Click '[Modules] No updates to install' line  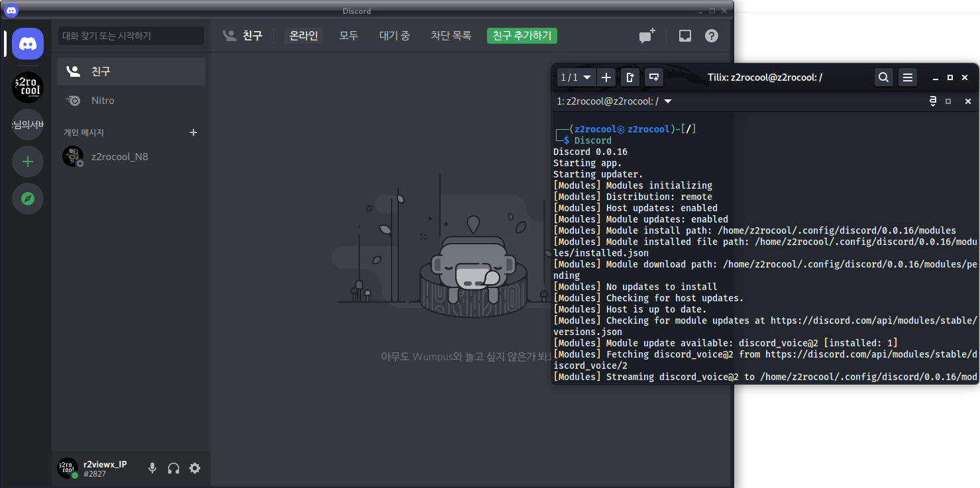point(635,287)
